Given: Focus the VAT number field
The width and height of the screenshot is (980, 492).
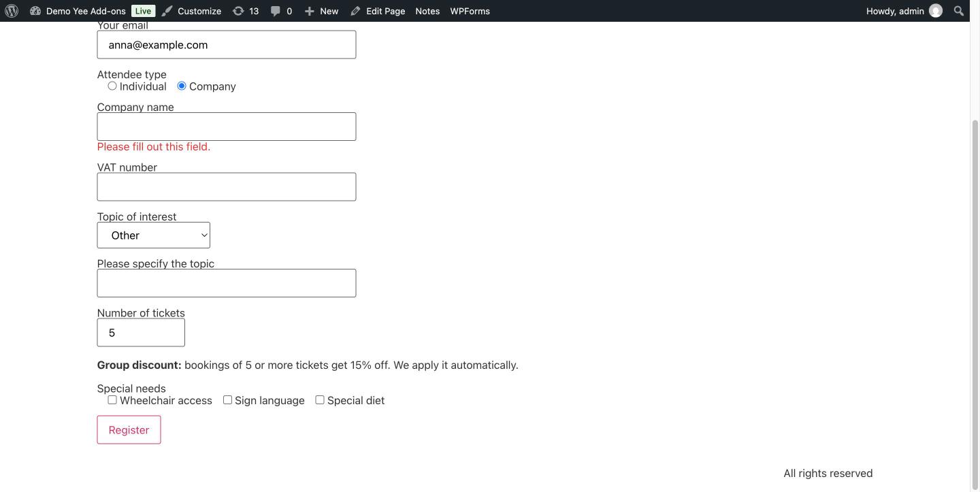Looking at the screenshot, I should pos(227,187).
